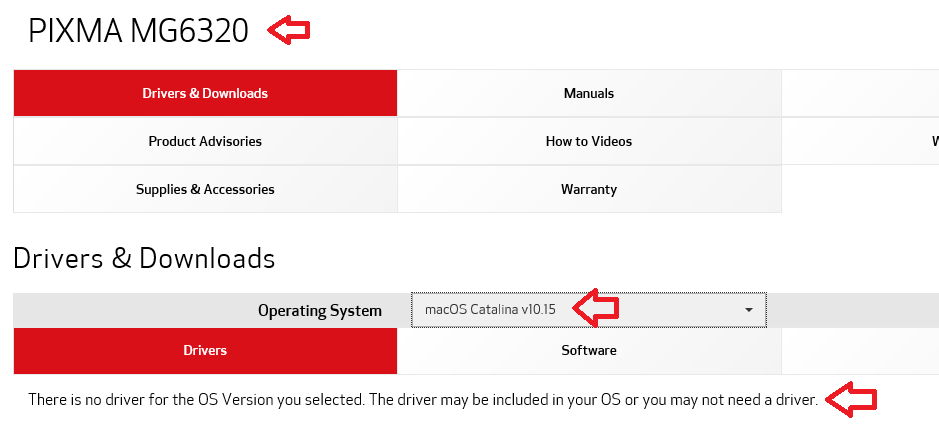Open the How to Videos tab
Screen dimensions: 939x445
click(589, 141)
